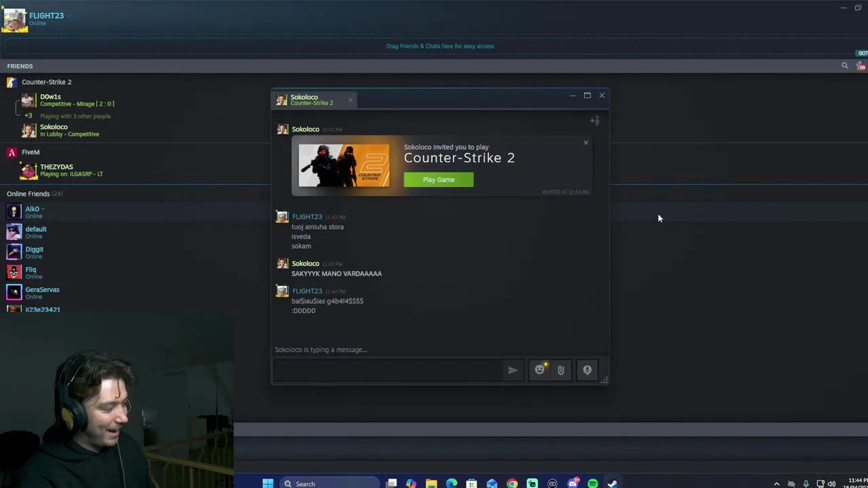Screen dimensions: 868x488
Task: Open Discord from the taskbar
Action: [572, 483]
